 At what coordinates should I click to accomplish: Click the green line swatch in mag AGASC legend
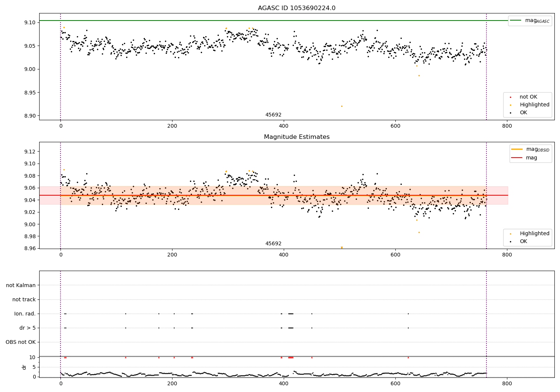point(516,21)
